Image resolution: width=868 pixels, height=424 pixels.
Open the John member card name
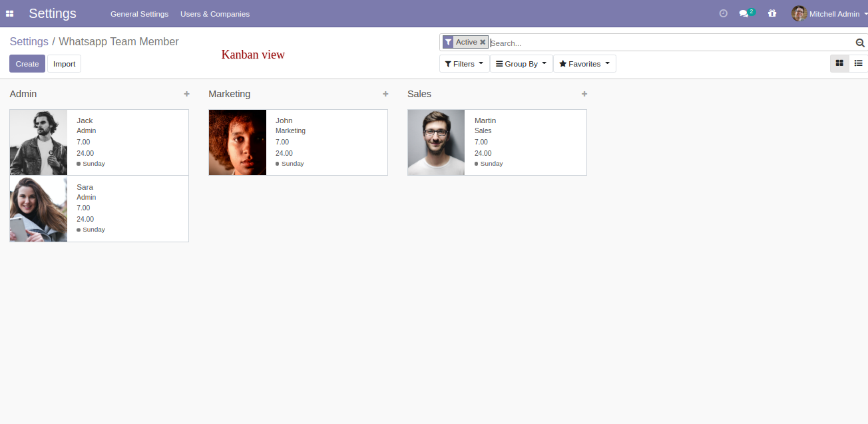click(x=284, y=120)
